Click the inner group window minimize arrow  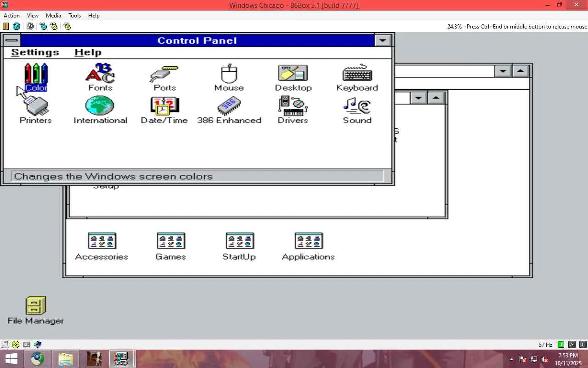click(x=418, y=98)
